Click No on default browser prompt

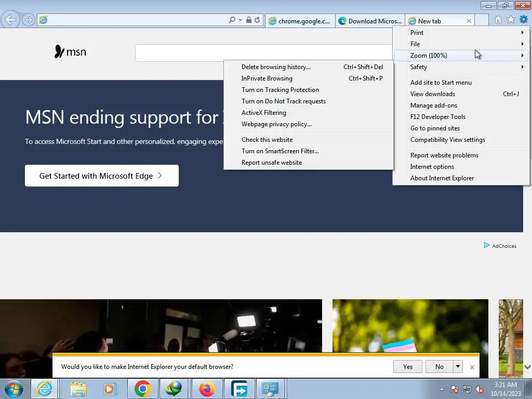pyautogui.click(x=440, y=367)
